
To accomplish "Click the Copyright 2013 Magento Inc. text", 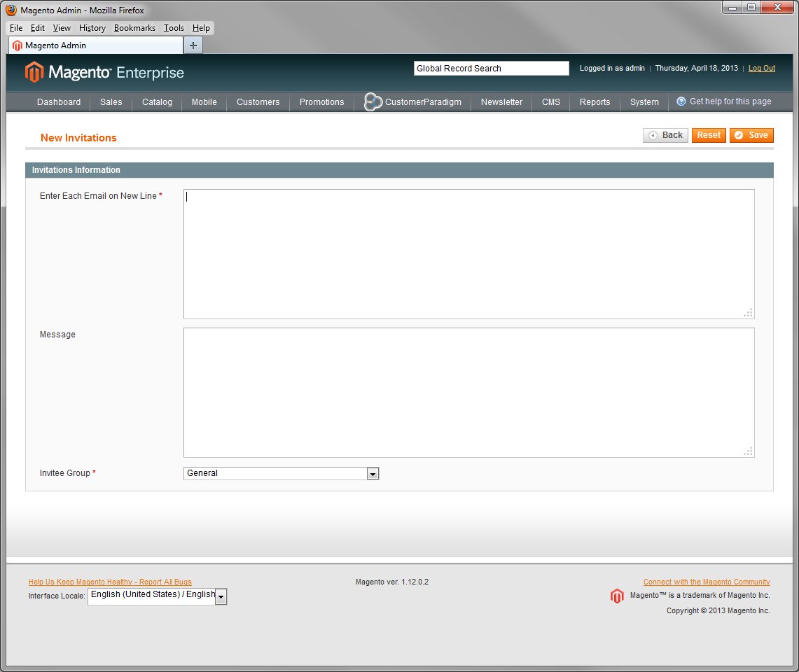I will pyautogui.click(x=718, y=611).
